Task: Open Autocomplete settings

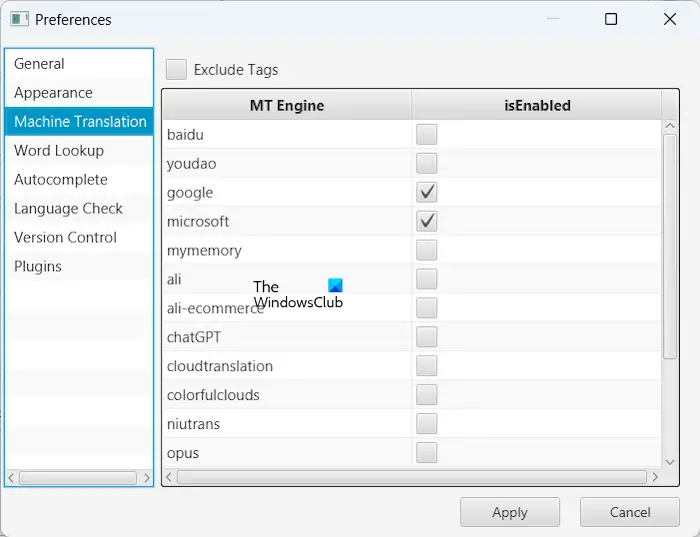Action: [x=79, y=179]
